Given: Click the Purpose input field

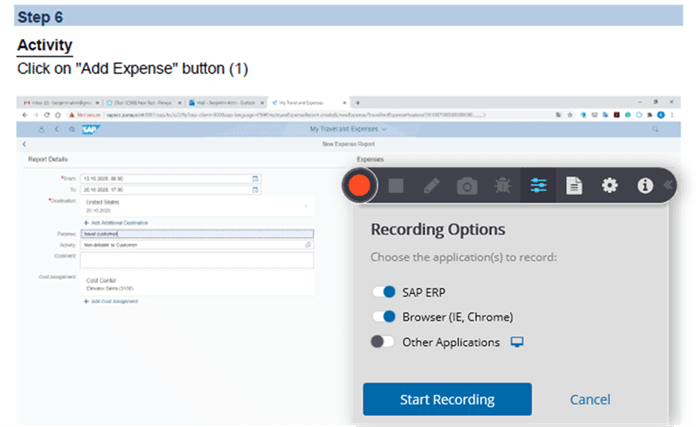Looking at the screenshot, I should pyautogui.click(x=197, y=234).
